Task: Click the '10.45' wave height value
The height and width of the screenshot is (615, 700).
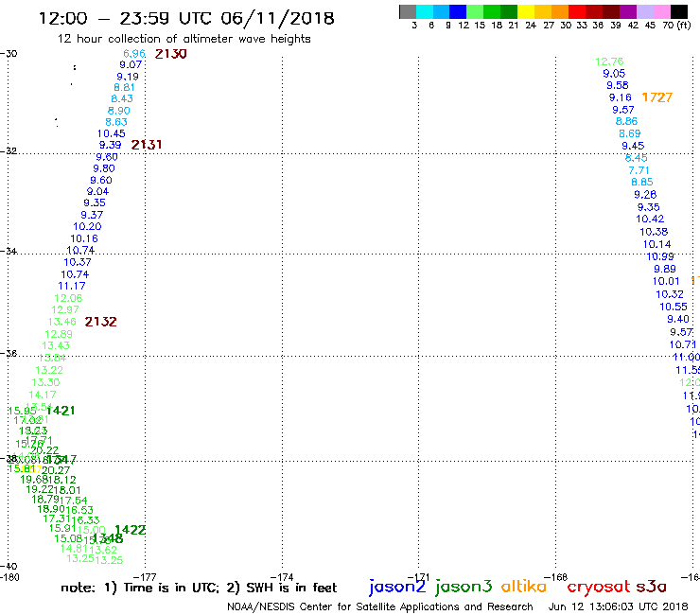Action: pos(112,133)
